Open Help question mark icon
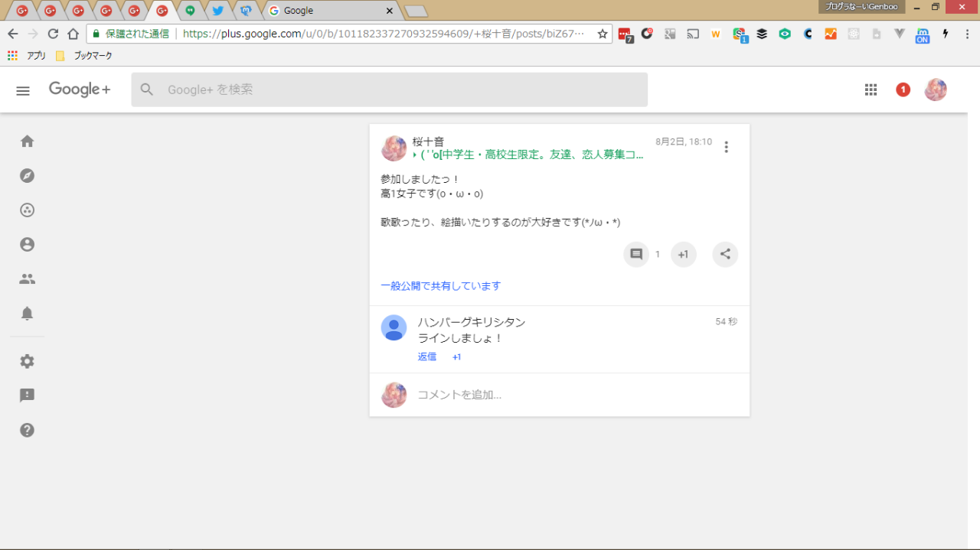The height and width of the screenshot is (550, 980). coord(27,430)
